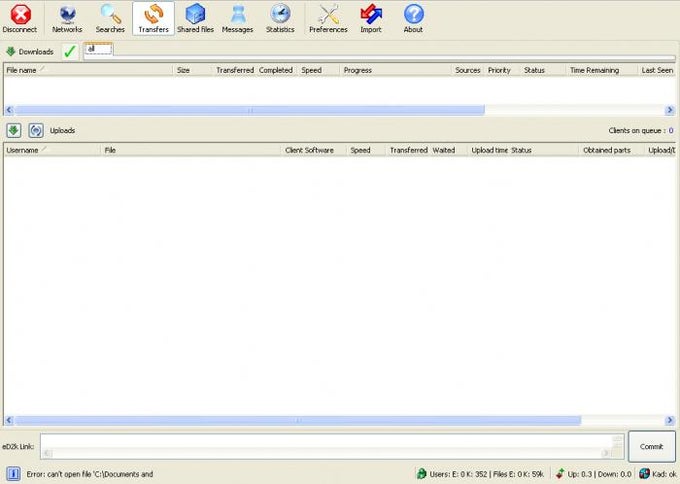Click the Commit button
The height and width of the screenshot is (484, 680).
652,446
